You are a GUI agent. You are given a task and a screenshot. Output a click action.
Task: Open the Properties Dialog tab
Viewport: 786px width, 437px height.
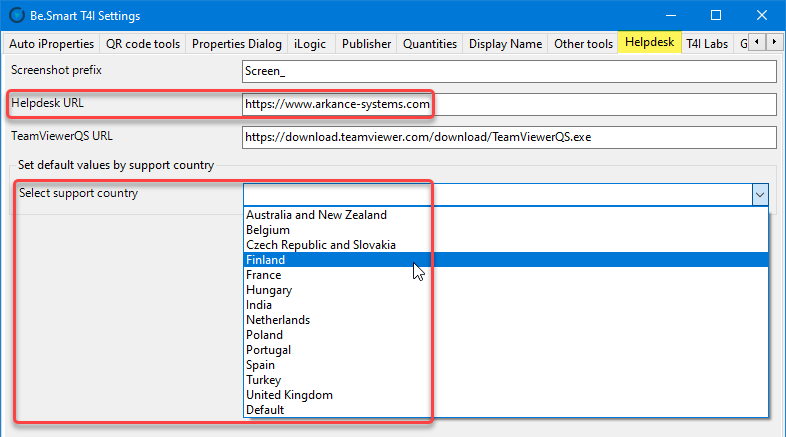[x=237, y=44]
